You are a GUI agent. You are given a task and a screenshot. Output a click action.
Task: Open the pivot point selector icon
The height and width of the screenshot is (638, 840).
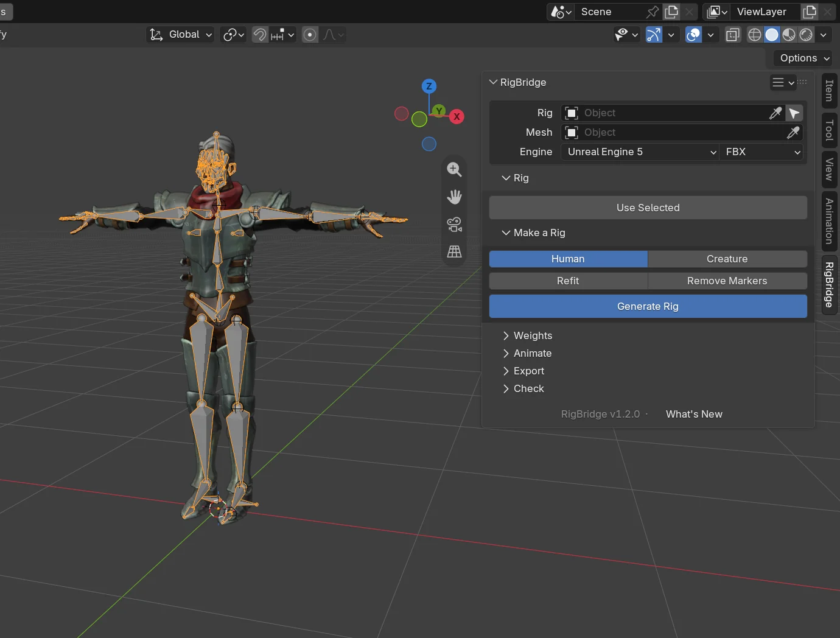233,35
